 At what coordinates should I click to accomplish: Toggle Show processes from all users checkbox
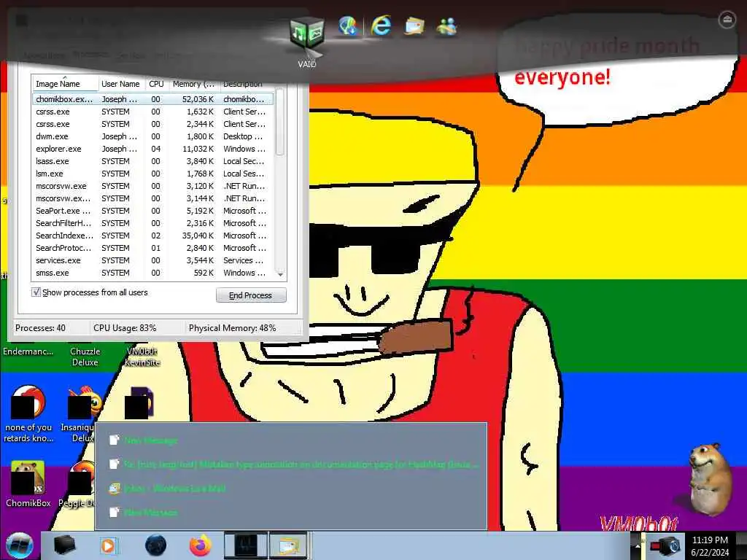(x=36, y=292)
